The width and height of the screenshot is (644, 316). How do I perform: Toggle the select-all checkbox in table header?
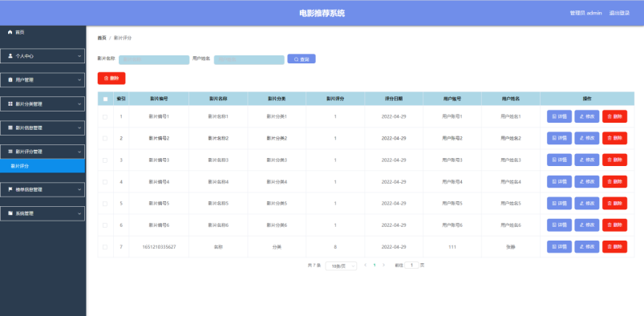click(x=105, y=99)
